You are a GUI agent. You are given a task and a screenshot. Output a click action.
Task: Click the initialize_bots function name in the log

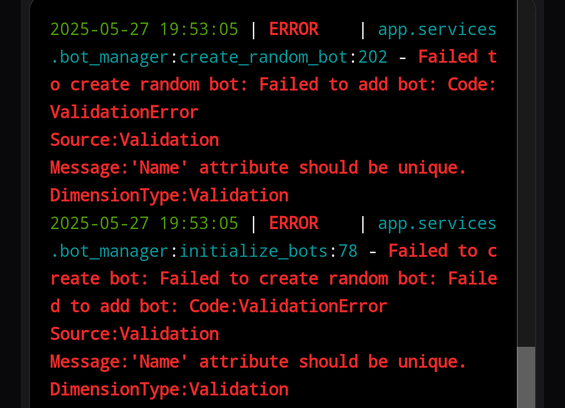(x=253, y=251)
